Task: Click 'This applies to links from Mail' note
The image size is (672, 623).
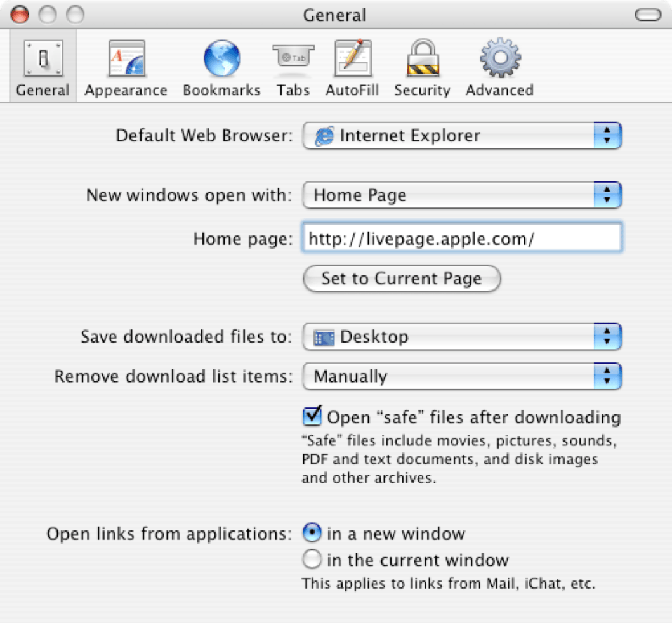Action: [x=449, y=584]
